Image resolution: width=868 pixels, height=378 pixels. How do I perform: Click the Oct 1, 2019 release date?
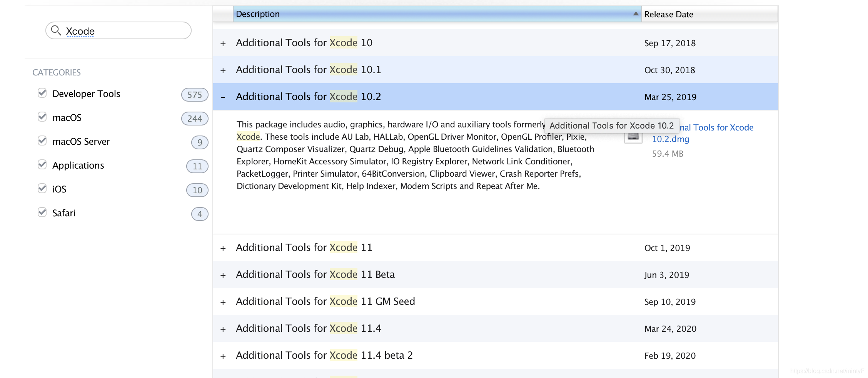coord(668,248)
